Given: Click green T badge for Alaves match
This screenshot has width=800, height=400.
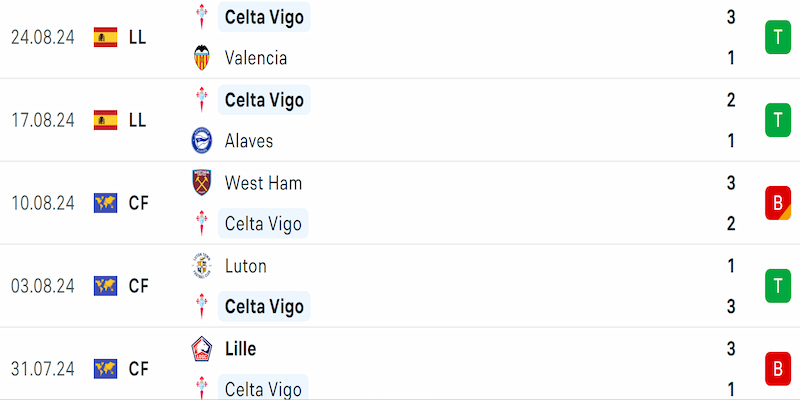Looking at the screenshot, I should (x=778, y=120).
